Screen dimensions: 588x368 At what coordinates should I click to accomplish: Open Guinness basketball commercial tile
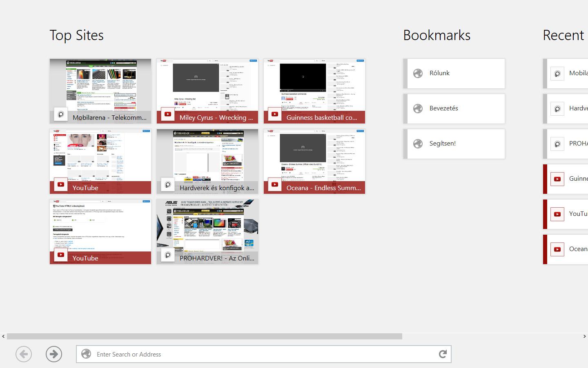click(x=314, y=91)
